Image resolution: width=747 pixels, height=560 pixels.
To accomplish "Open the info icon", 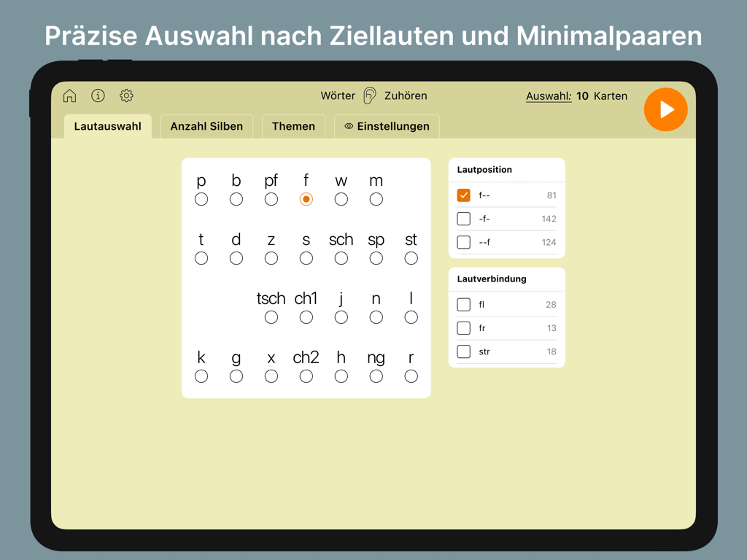I will pos(98,96).
